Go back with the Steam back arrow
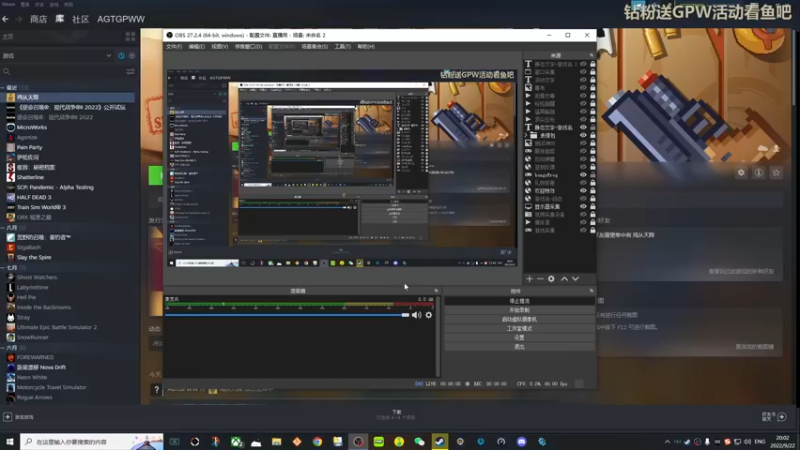 click(6, 19)
